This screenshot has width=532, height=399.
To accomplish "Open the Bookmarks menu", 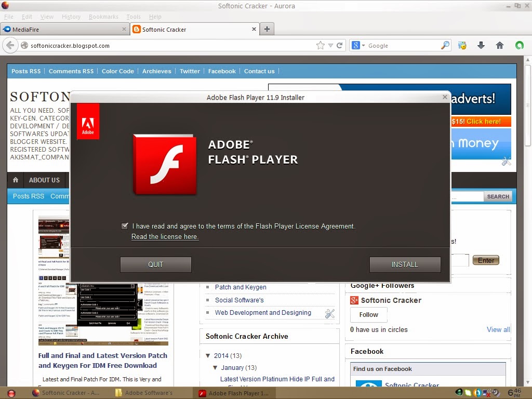I will [x=103, y=17].
